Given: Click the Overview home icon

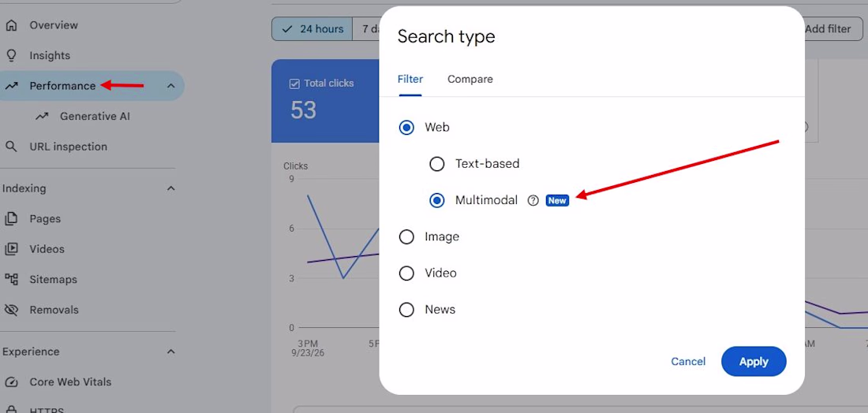Looking at the screenshot, I should coord(11,25).
